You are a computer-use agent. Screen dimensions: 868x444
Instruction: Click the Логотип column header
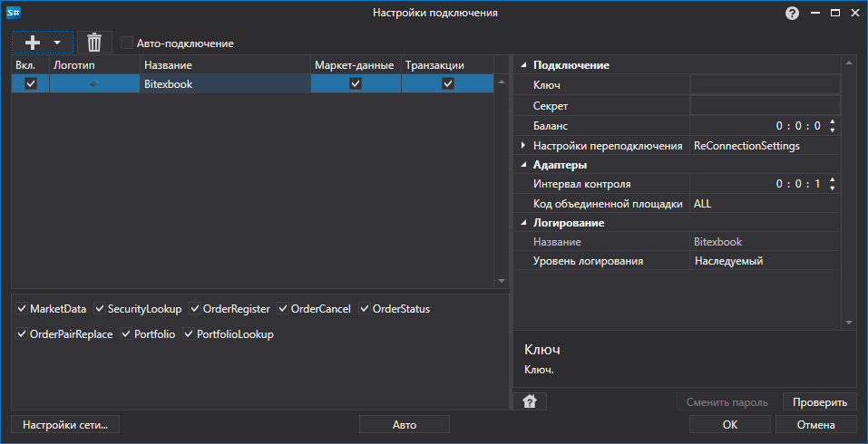coord(94,65)
